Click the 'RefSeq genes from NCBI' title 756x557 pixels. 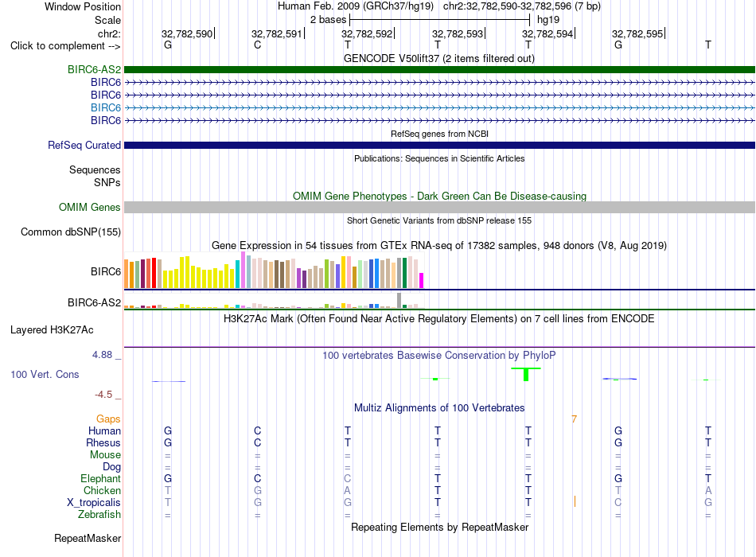coord(439,134)
